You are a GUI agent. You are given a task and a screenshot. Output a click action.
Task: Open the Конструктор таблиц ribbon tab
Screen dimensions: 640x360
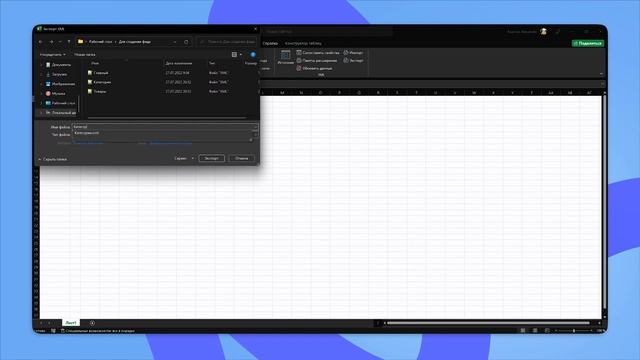[x=303, y=43]
